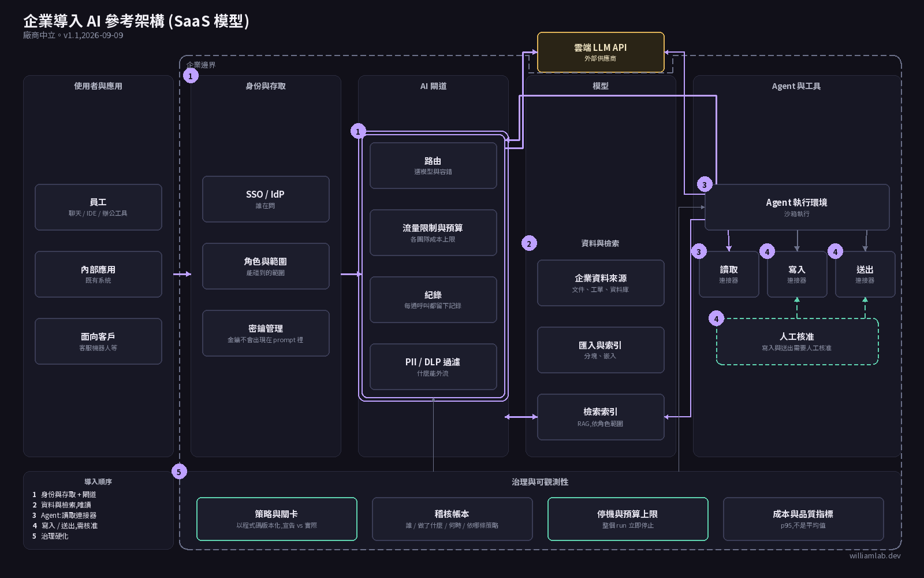Click the 匯入與索引 node

coord(601,350)
